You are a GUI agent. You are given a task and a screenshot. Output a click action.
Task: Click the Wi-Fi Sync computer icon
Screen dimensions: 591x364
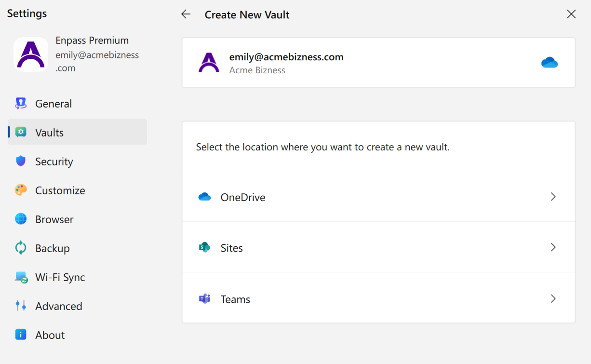click(x=21, y=277)
